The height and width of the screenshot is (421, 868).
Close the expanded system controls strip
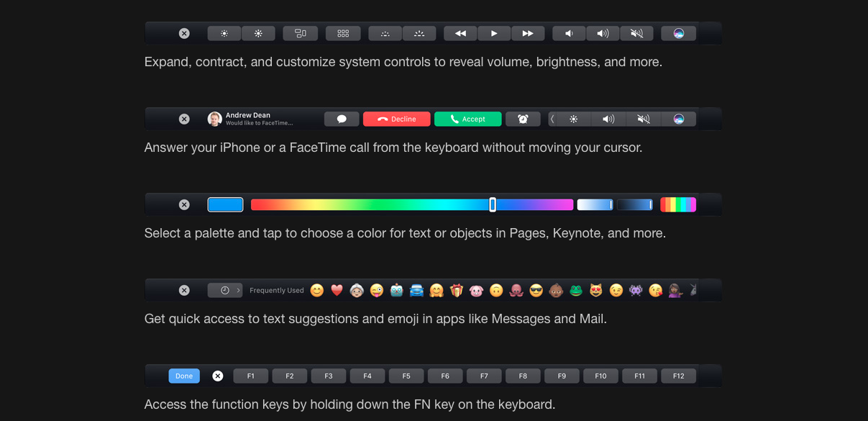(184, 33)
